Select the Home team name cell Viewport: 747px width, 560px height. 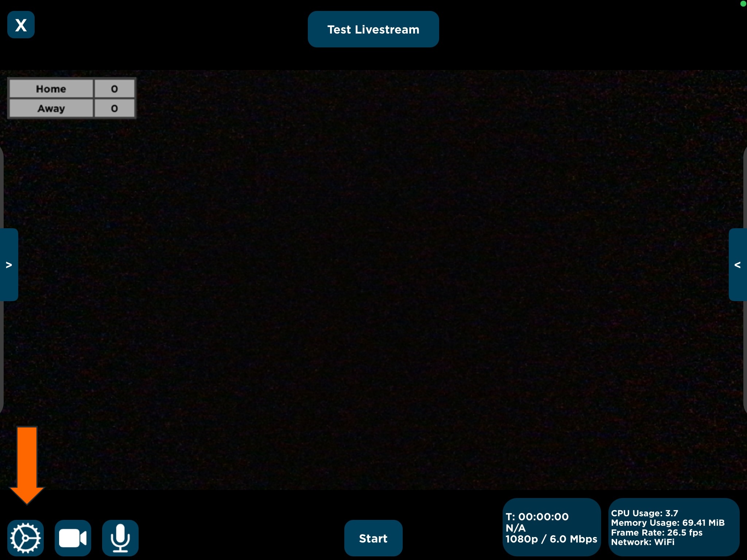pos(51,89)
